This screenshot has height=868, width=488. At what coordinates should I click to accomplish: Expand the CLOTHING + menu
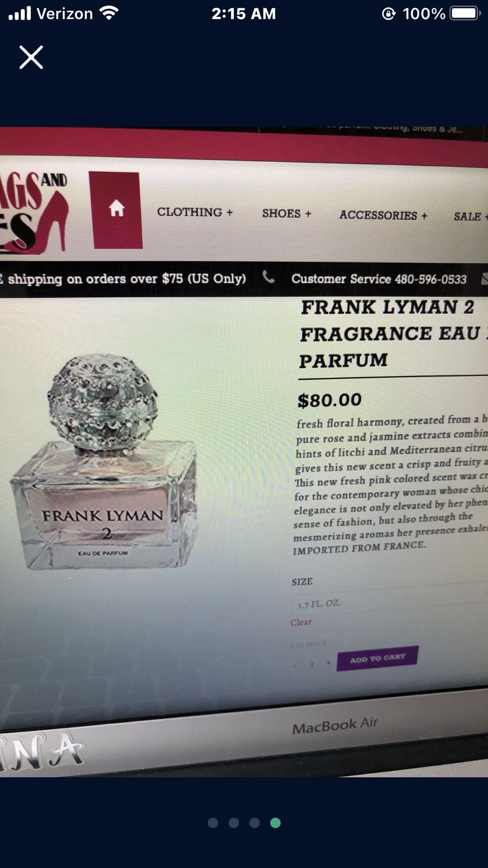click(195, 212)
